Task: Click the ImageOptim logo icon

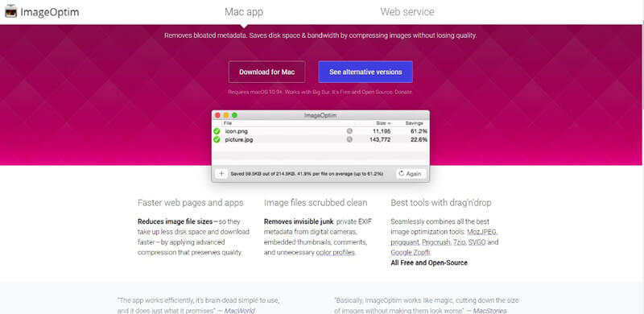Action: point(11,11)
